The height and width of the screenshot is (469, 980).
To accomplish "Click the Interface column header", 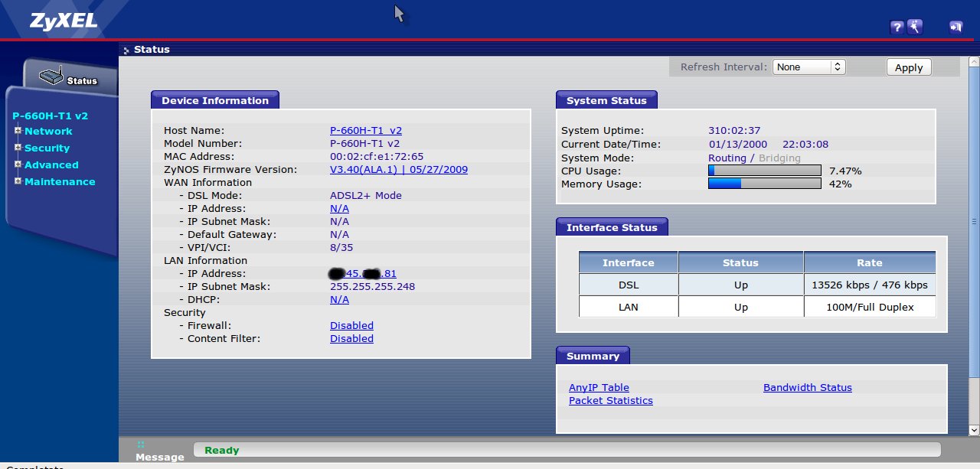I will click(x=629, y=262).
